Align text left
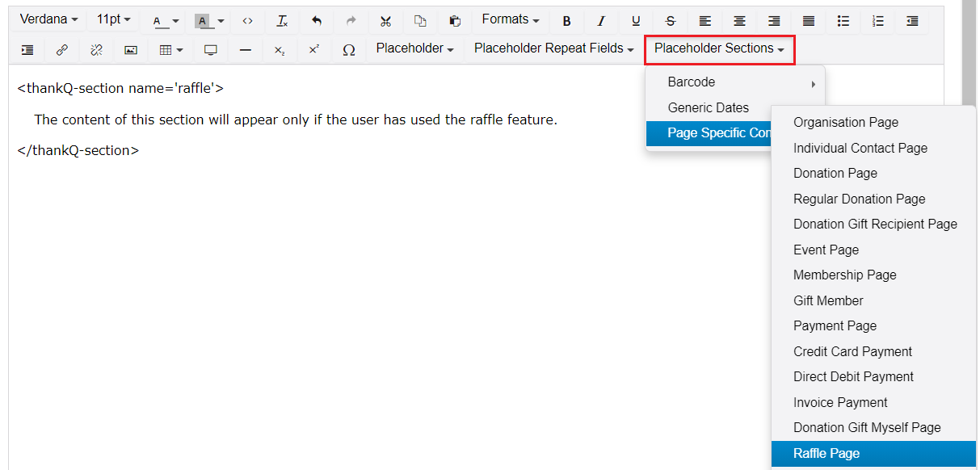This screenshot has height=470, width=980. click(705, 22)
